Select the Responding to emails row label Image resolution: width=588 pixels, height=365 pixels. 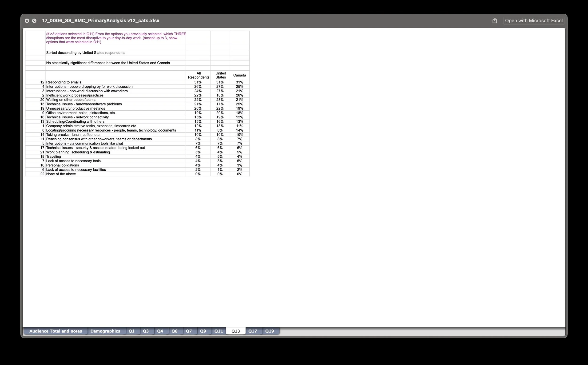[64, 82]
